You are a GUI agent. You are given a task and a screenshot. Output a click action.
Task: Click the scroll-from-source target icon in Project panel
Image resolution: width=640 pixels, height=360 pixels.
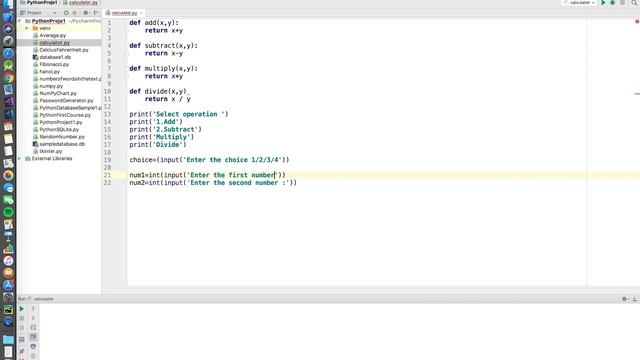tap(66, 13)
